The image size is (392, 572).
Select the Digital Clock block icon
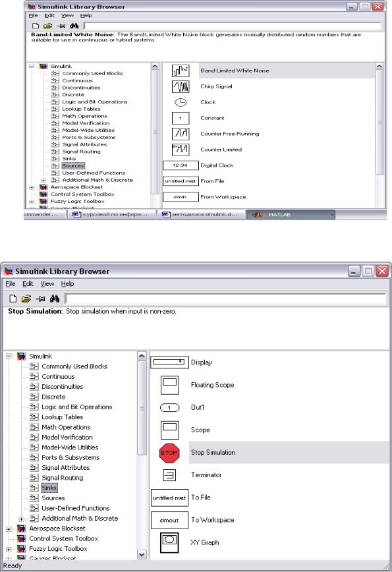point(181,165)
